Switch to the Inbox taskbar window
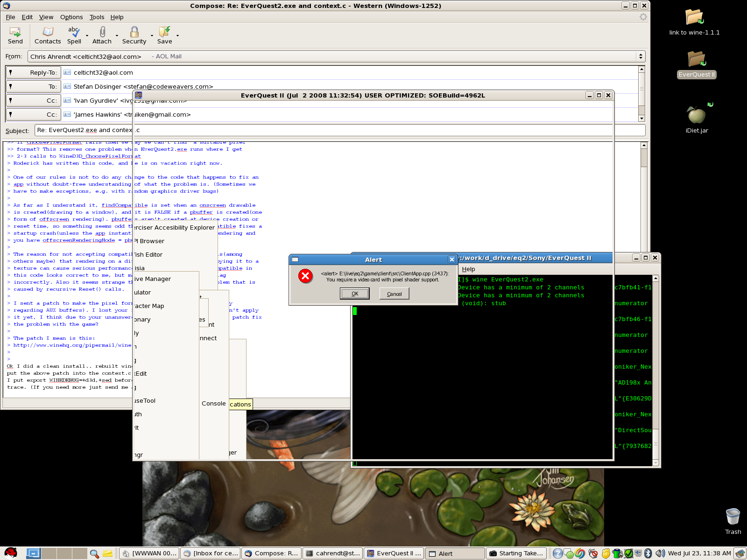Viewport: 747px width, 560px height. [211, 553]
